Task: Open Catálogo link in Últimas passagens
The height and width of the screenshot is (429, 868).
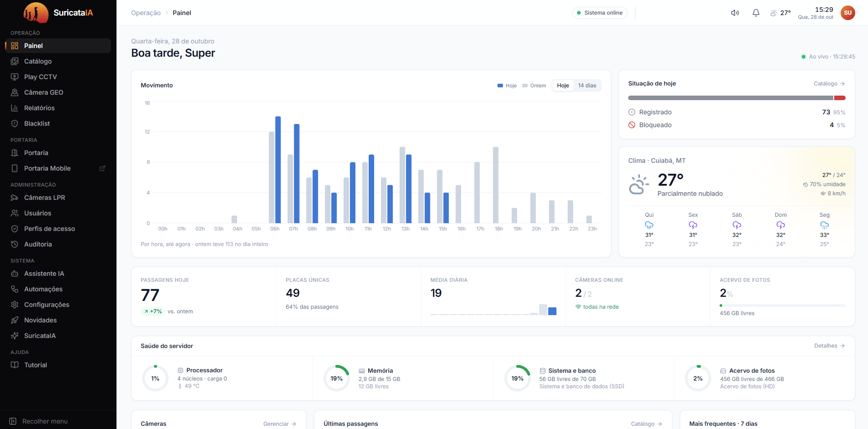Action: 647,424
